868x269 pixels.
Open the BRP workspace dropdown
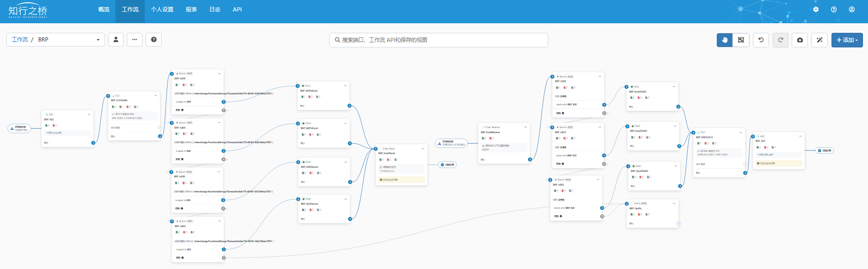(x=56, y=40)
